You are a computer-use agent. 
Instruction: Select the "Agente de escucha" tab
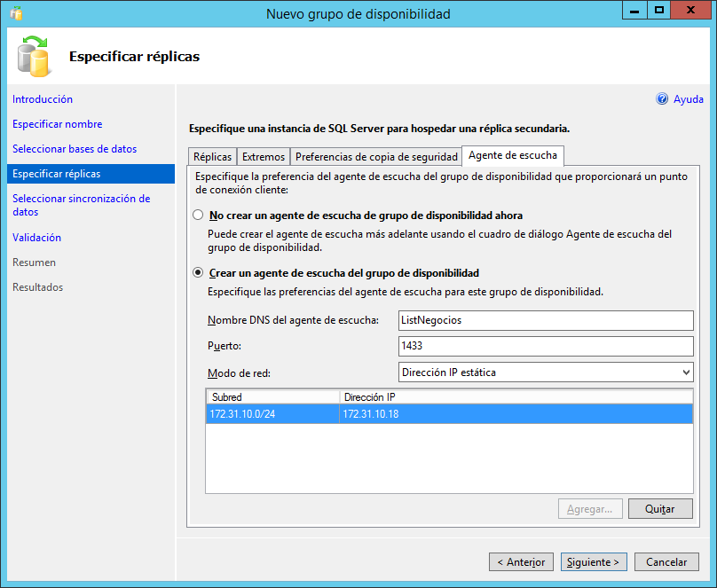coord(513,155)
